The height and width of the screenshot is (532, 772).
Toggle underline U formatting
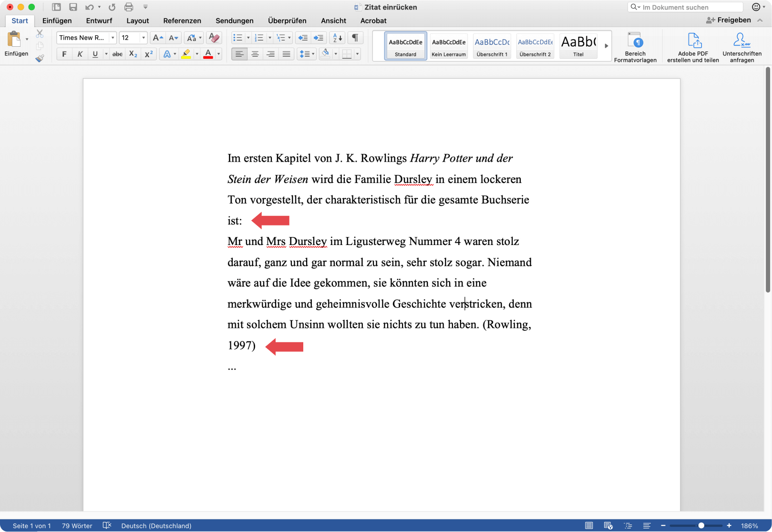click(x=95, y=54)
